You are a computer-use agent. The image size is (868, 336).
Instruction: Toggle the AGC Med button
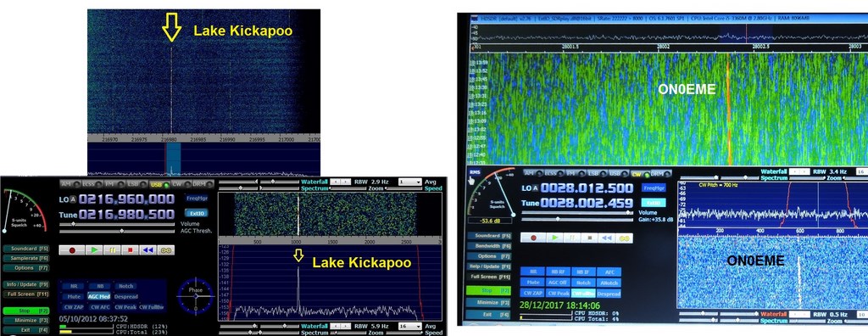(98, 297)
